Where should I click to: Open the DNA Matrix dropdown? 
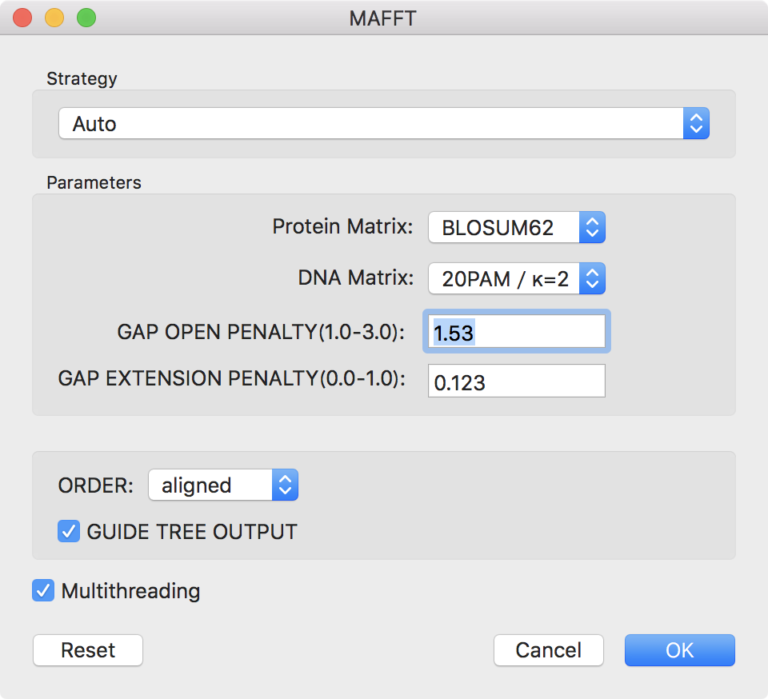pyautogui.click(x=517, y=279)
